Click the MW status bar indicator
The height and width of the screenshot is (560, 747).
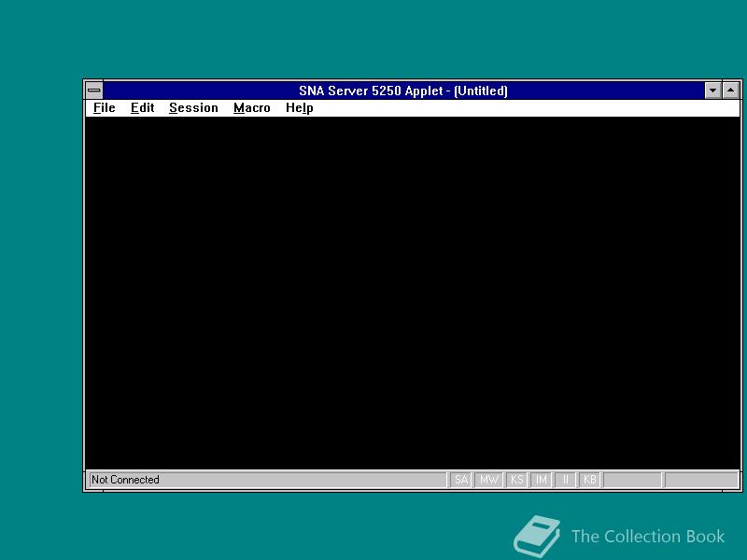pyautogui.click(x=488, y=480)
